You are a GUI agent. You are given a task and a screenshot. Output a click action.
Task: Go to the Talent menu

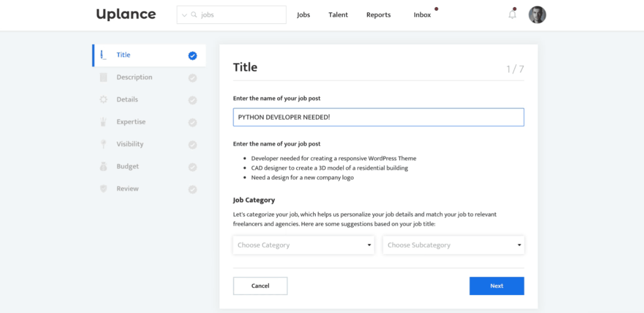point(338,15)
